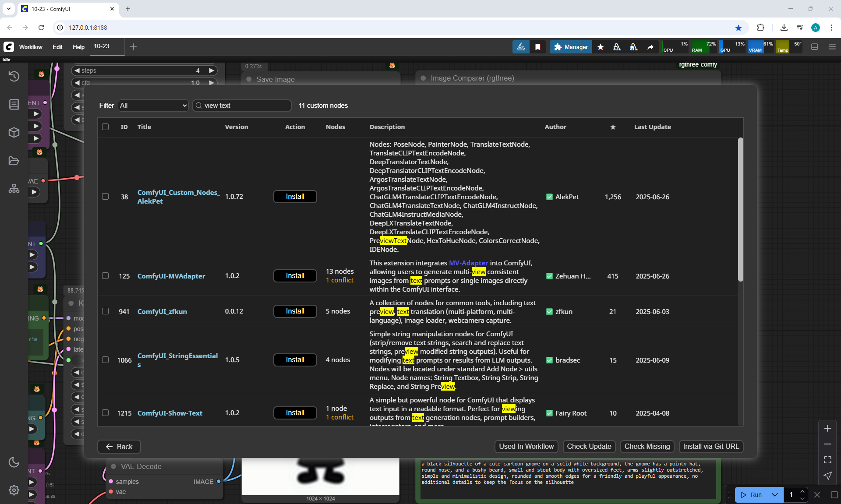Open the model library tree icon
841x504 pixels.
(14, 188)
